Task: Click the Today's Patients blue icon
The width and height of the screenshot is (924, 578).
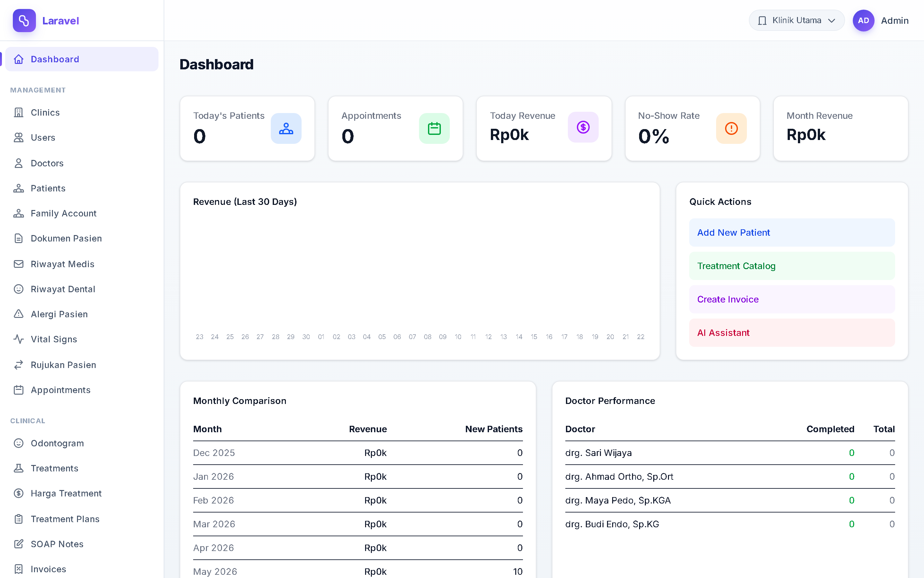Action: click(x=286, y=128)
